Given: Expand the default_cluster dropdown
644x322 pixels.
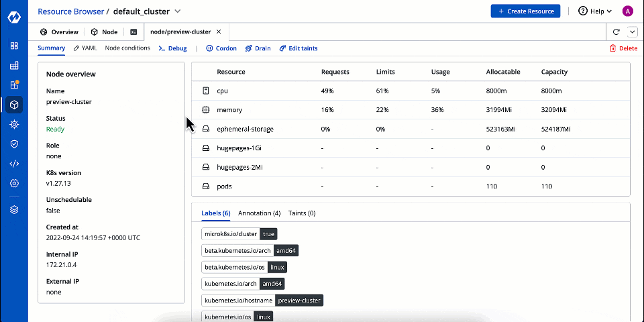Looking at the screenshot, I should (177, 11).
